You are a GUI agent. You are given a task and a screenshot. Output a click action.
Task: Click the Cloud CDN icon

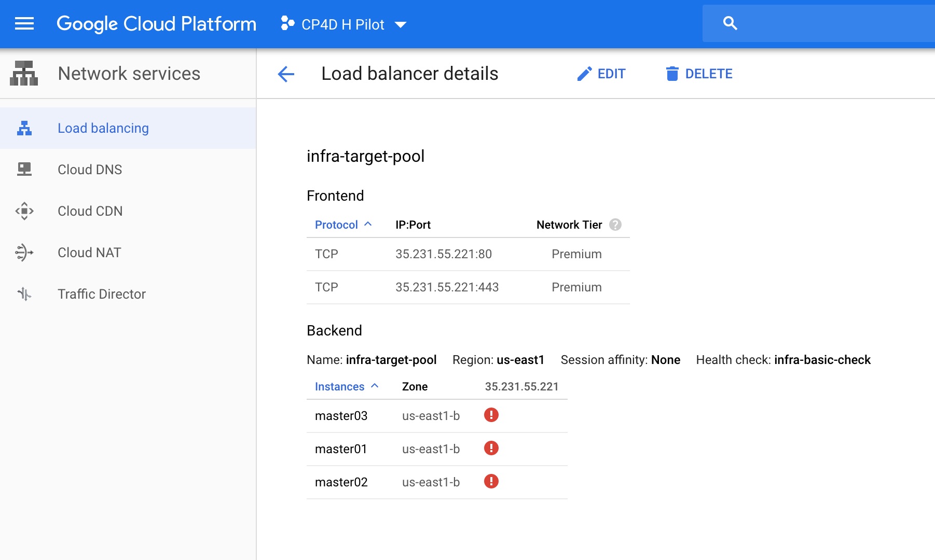coord(24,211)
